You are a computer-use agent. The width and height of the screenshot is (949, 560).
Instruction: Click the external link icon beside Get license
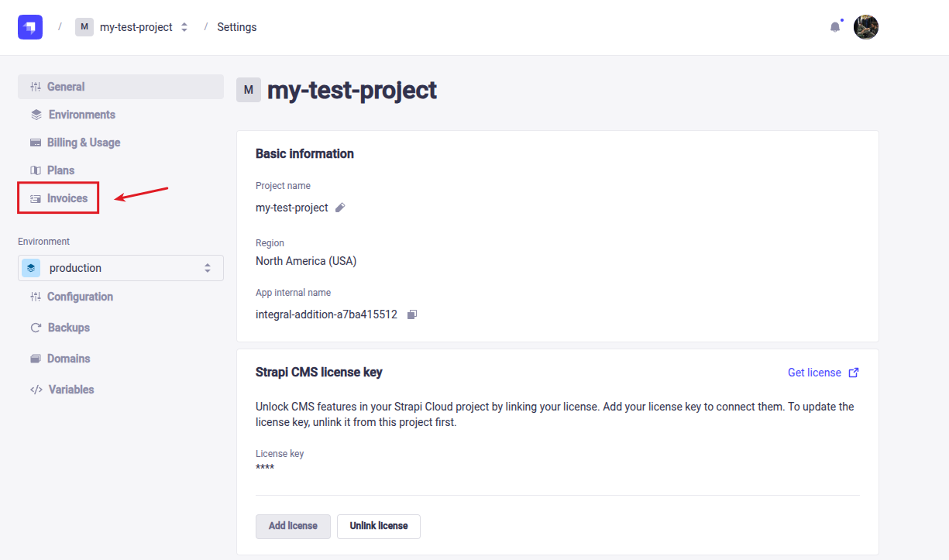click(854, 373)
